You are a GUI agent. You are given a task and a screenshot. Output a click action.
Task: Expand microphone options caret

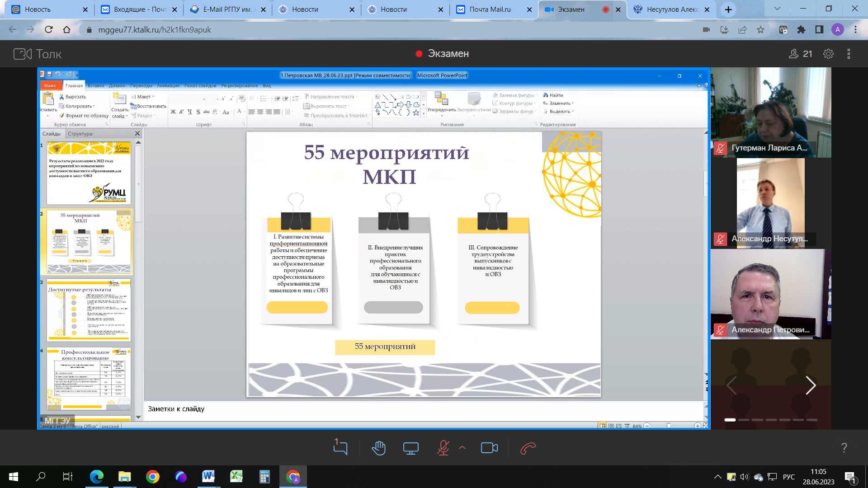[462, 448]
